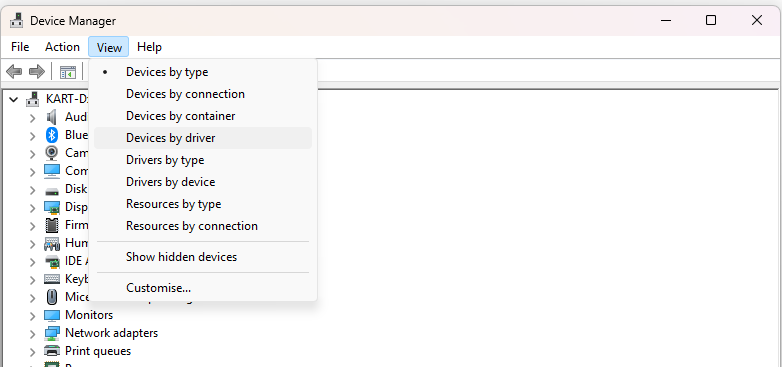Viewport: 782px width, 367px height.
Task: Open the Action menu
Action: click(x=62, y=47)
